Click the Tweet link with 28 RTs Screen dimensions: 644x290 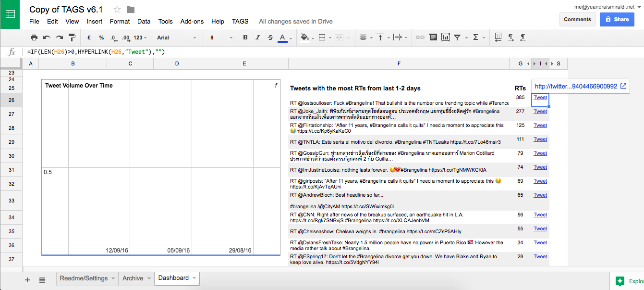click(540, 256)
